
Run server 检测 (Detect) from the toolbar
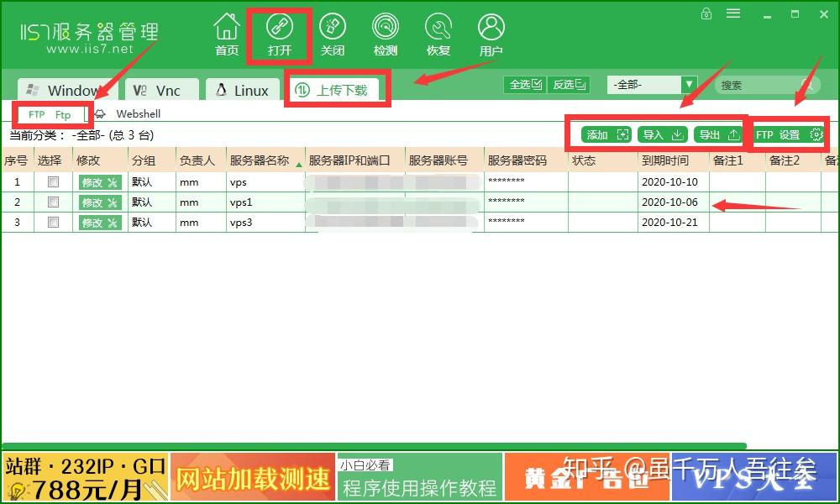(x=385, y=32)
